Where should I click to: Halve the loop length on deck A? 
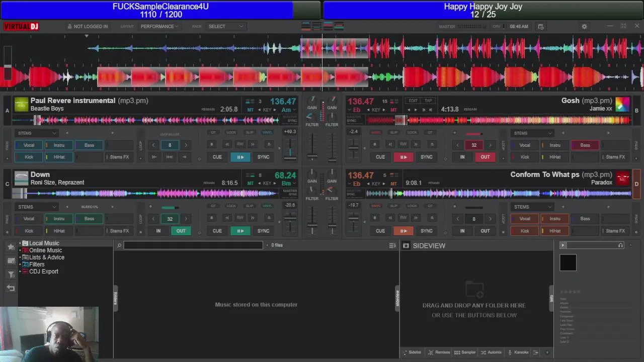coord(153,145)
